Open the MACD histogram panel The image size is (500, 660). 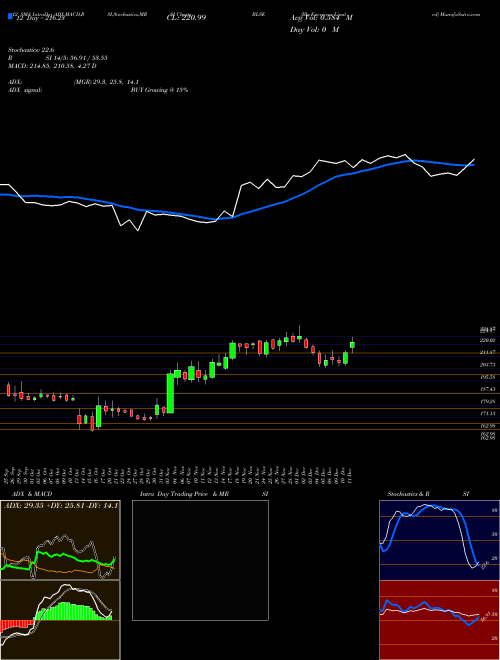point(60,620)
